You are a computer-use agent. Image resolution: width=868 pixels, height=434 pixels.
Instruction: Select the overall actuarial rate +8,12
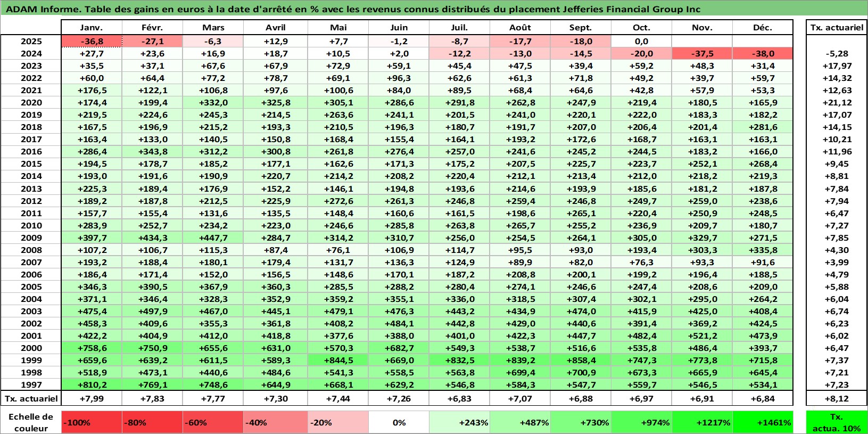[x=837, y=399]
